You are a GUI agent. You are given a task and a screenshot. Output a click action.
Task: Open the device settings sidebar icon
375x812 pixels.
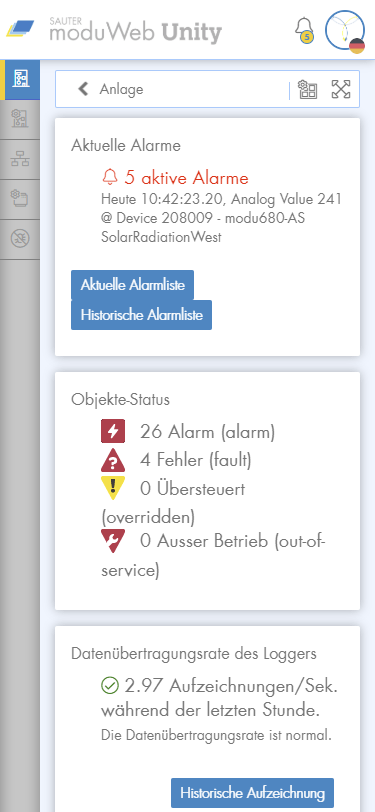point(20,199)
